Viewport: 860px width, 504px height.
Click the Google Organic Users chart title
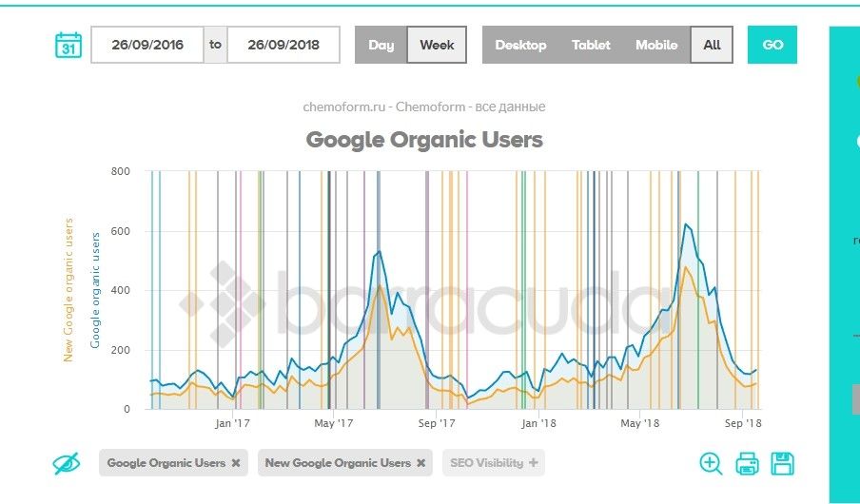[424, 140]
